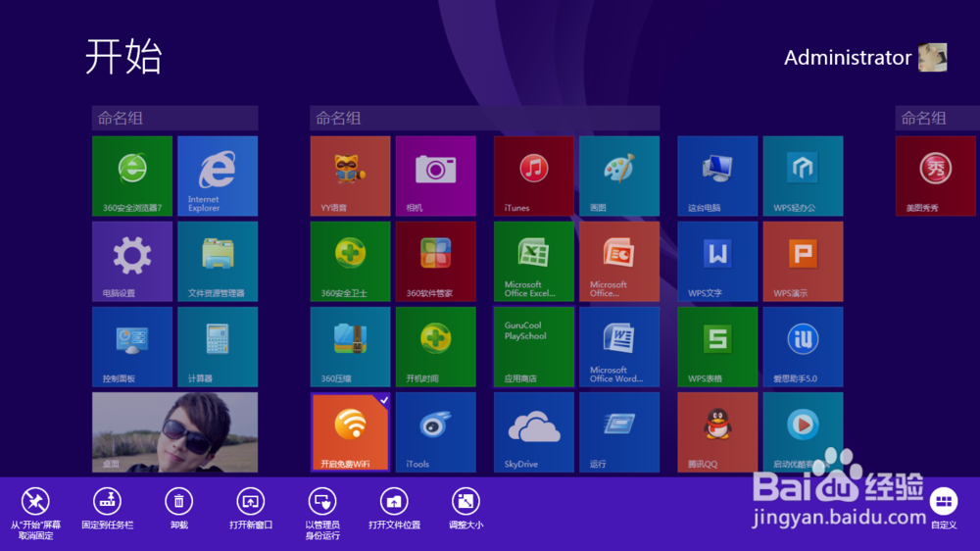This screenshot has width=980, height=551.
Task: Open the 这台电脑 tile
Action: [717, 175]
